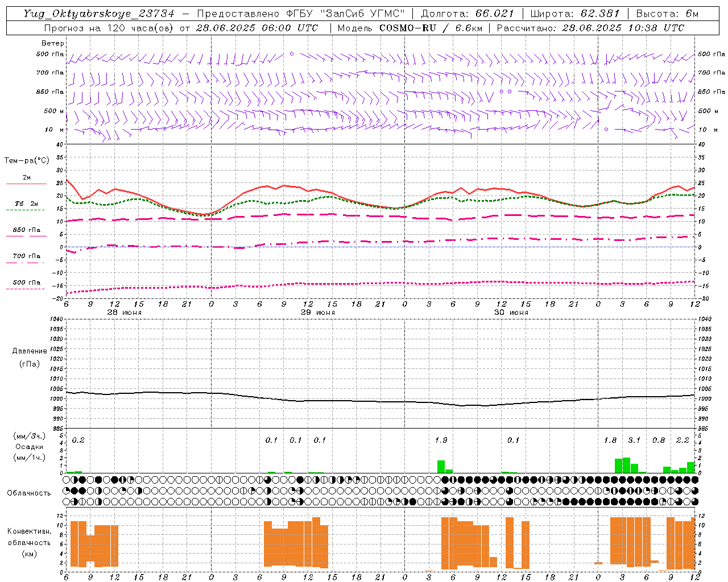
Task: Click the (мм/1ч.) precipitation unit label
Action: click(29, 458)
